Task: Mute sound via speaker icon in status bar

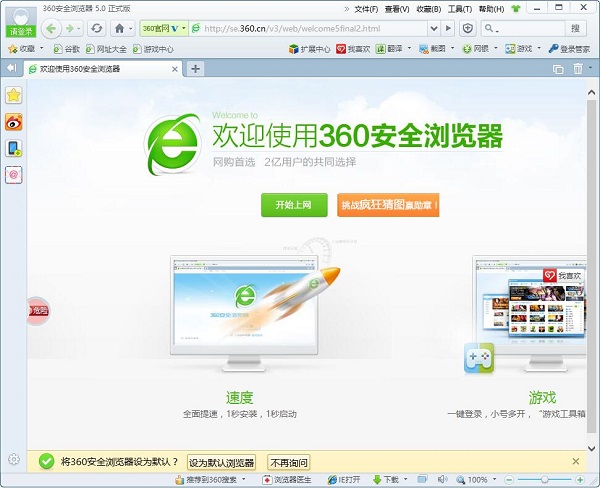Action: pos(442,480)
